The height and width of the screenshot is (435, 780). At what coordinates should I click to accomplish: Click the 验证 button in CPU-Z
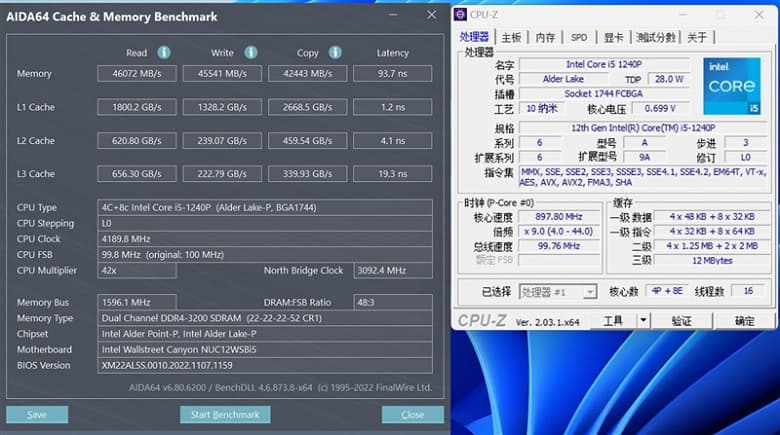tap(681, 321)
